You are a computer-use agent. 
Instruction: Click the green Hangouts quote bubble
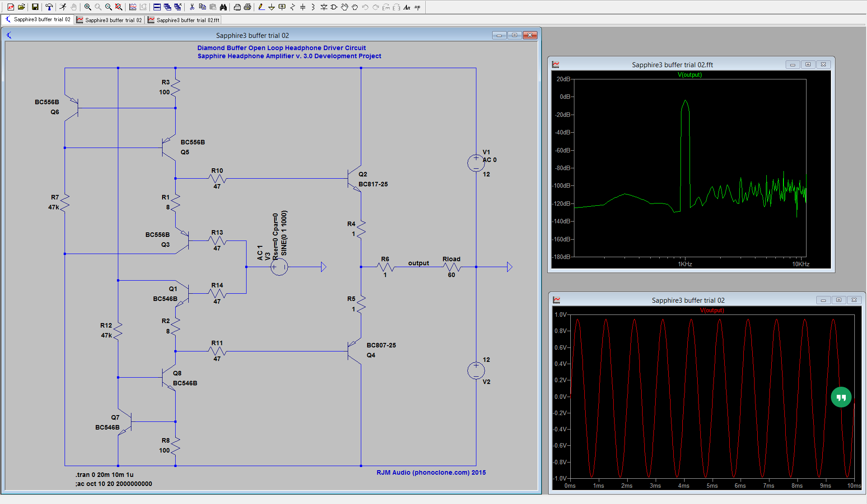(841, 397)
